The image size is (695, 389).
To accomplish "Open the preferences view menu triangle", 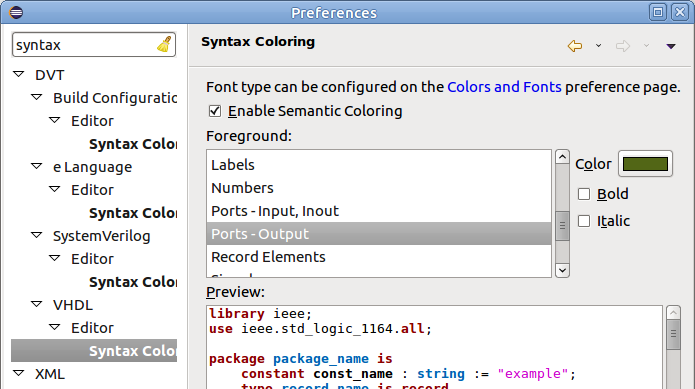I will pyautogui.click(x=671, y=46).
